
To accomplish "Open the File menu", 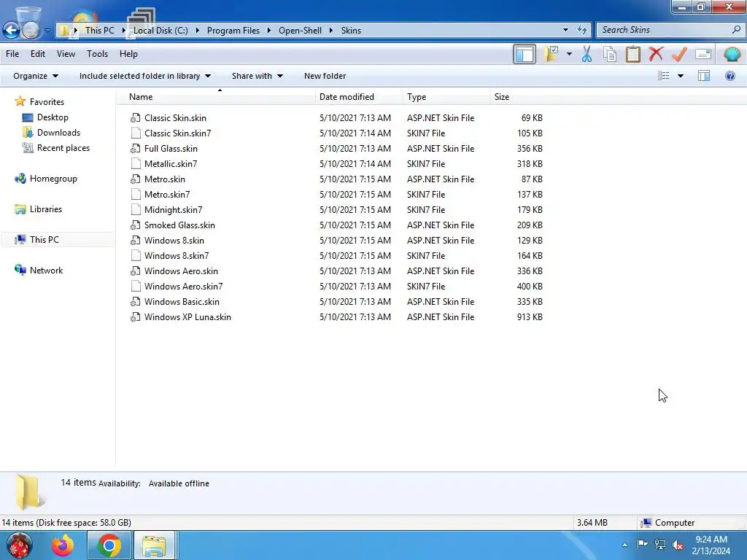I will pos(12,54).
